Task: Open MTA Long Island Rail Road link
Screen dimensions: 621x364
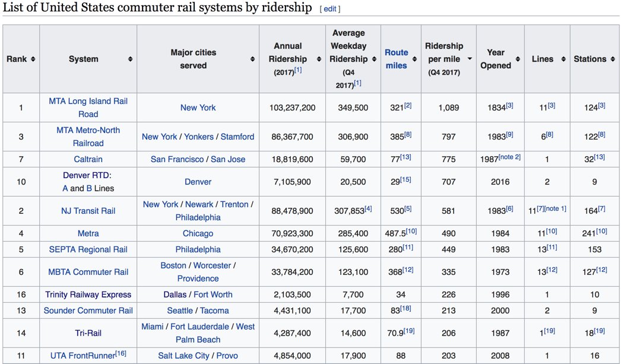Action: coord(88,107)
